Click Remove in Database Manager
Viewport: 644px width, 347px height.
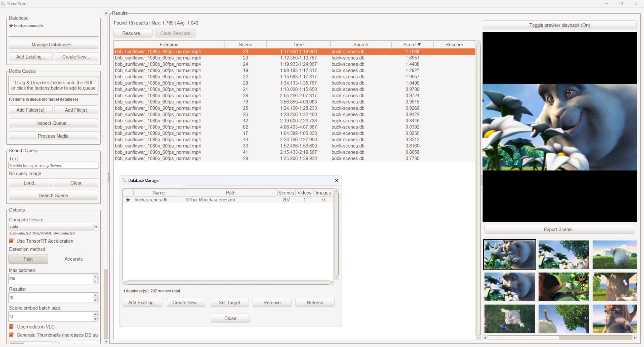(x=272, y=302)
